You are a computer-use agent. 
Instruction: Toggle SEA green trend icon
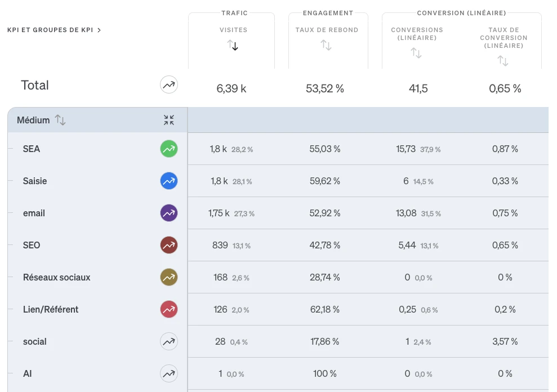pos(169,149)
